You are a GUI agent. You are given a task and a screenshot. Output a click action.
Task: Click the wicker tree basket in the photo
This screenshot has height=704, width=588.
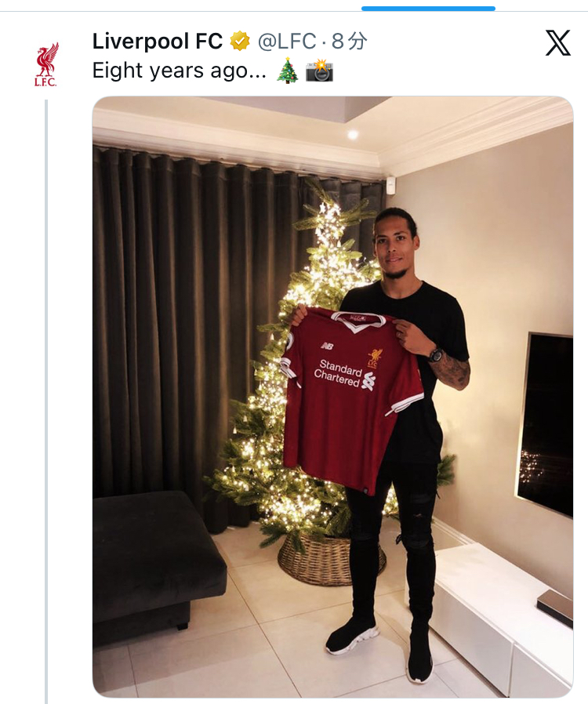(331, 561)
